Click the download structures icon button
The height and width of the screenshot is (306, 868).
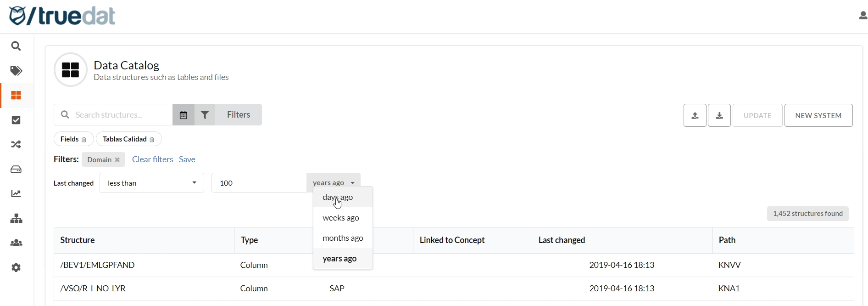pyautogui.click(x=719, y=116)
